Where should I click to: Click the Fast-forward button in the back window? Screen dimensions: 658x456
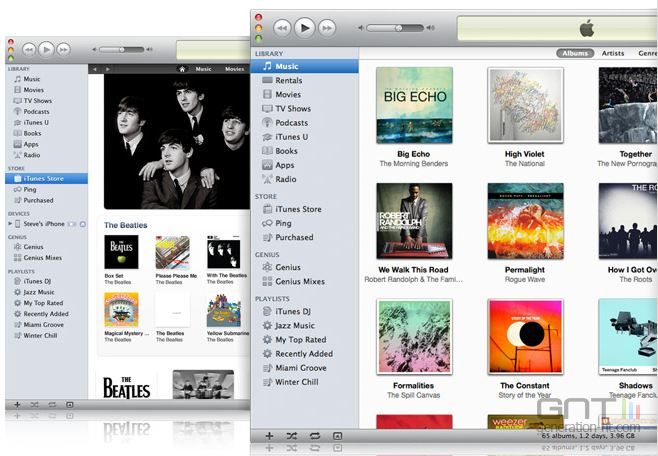pos(63,50)
